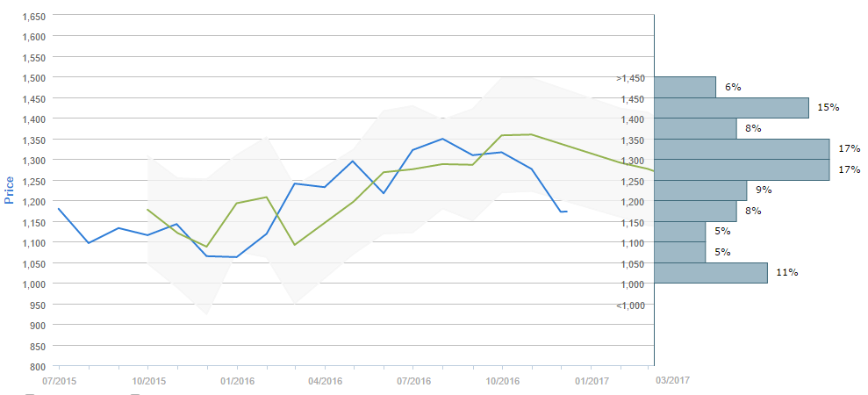Viewport: 868px width, 395px height.
Task: Select the histogram bar between 1,200 and 1,150
Action: coord(695,212)
